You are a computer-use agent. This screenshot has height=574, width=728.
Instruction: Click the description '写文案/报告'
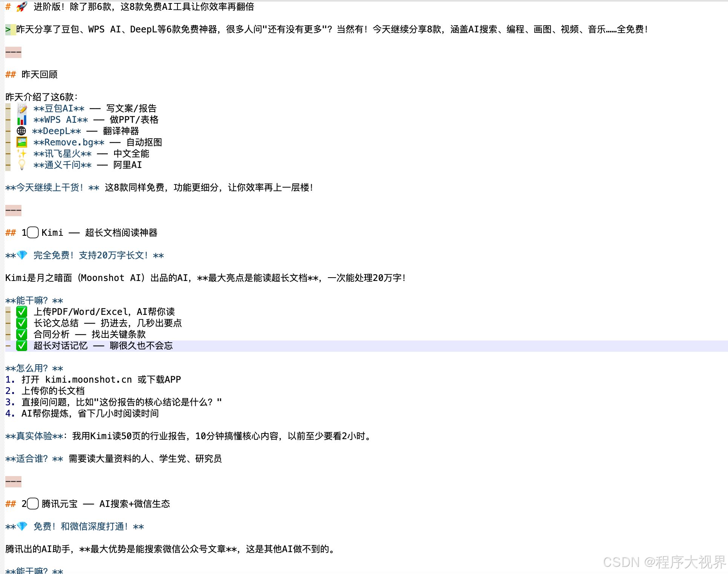[132, 108]
